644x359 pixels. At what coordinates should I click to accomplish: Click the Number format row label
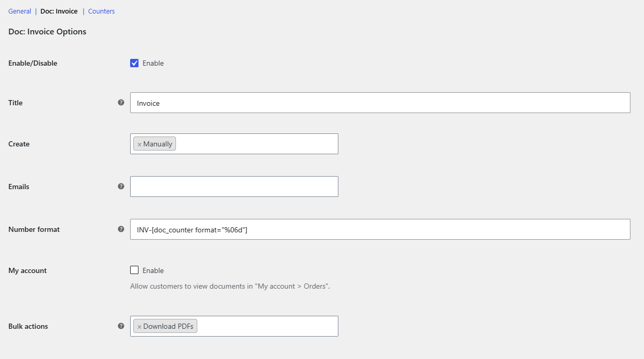(34, 229)
